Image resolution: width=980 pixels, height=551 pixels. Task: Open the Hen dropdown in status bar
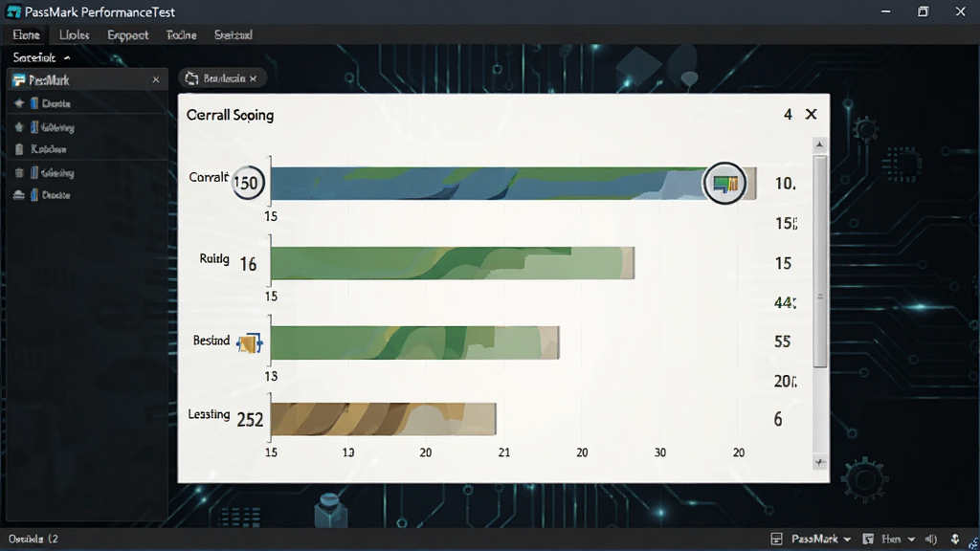point(898,540)
